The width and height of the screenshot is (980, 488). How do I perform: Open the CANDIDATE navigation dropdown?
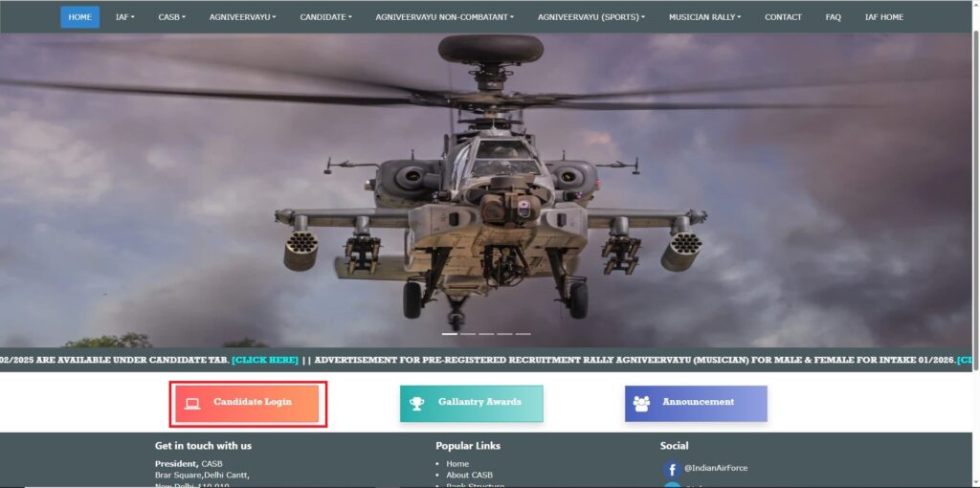pos(325,17)
